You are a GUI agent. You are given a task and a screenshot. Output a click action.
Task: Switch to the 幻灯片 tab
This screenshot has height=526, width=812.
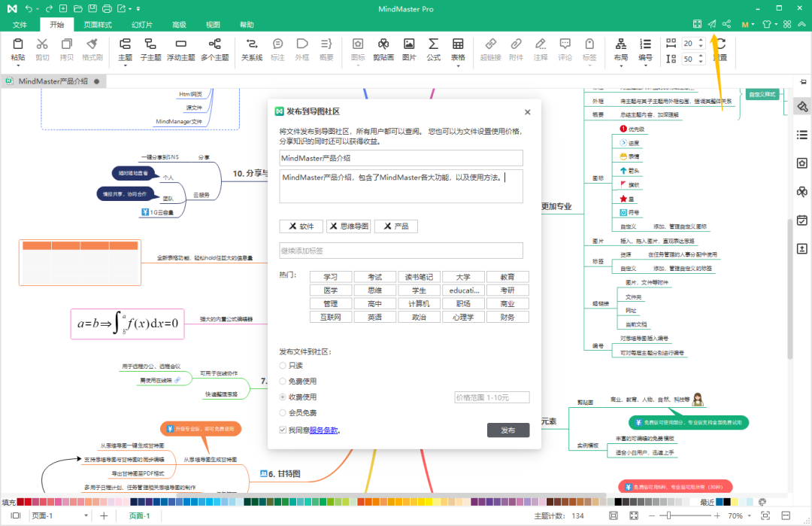click(142, 24)
